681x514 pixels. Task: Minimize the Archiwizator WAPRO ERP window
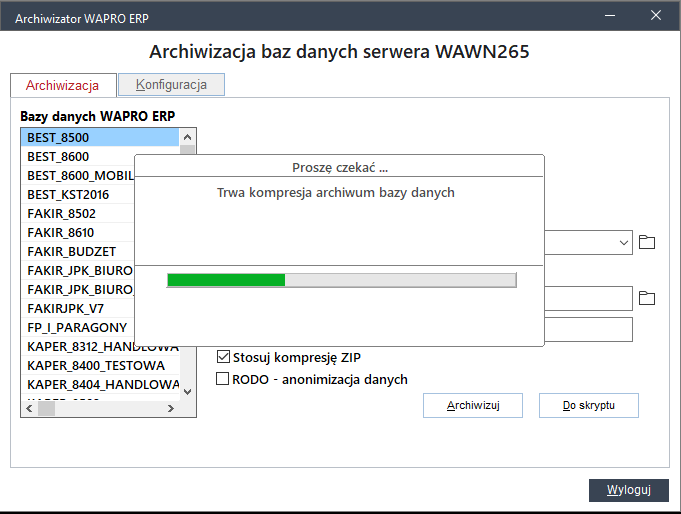[610, 16]
